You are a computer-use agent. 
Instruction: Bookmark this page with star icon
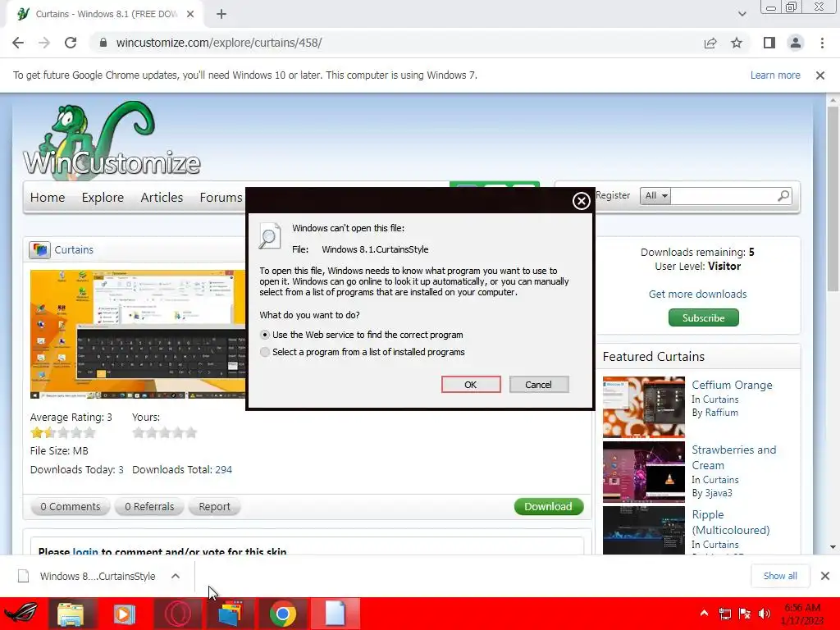click(x=737, y=43)
